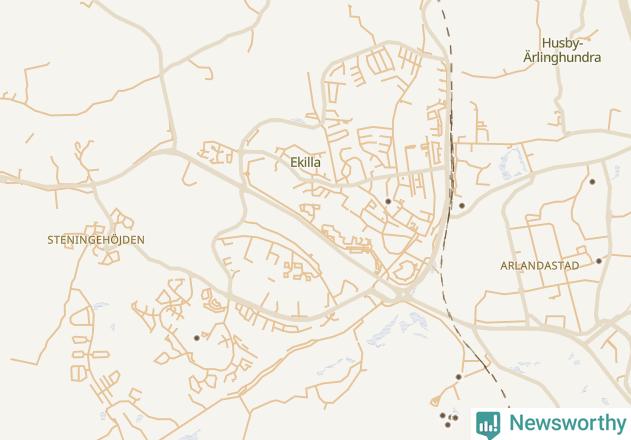631x440 pixels.
Task: Click the lone dot marker above the three-dot cluster
Action: click(459, 377)
